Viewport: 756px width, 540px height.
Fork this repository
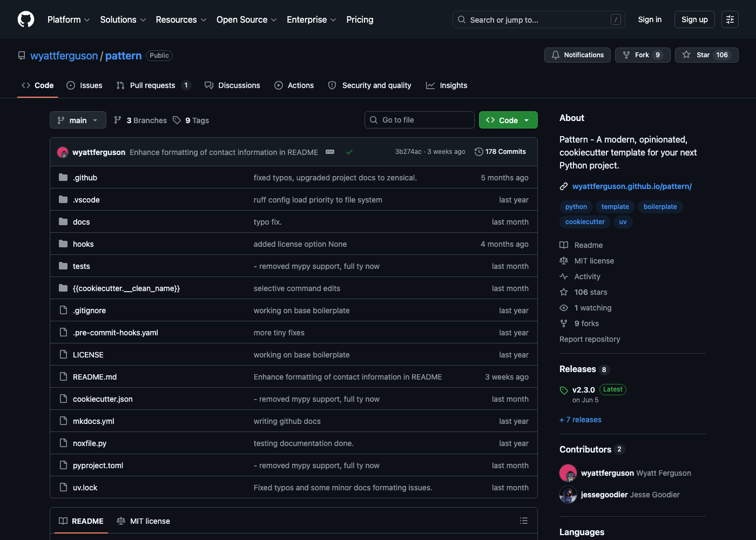click(643, 55)
